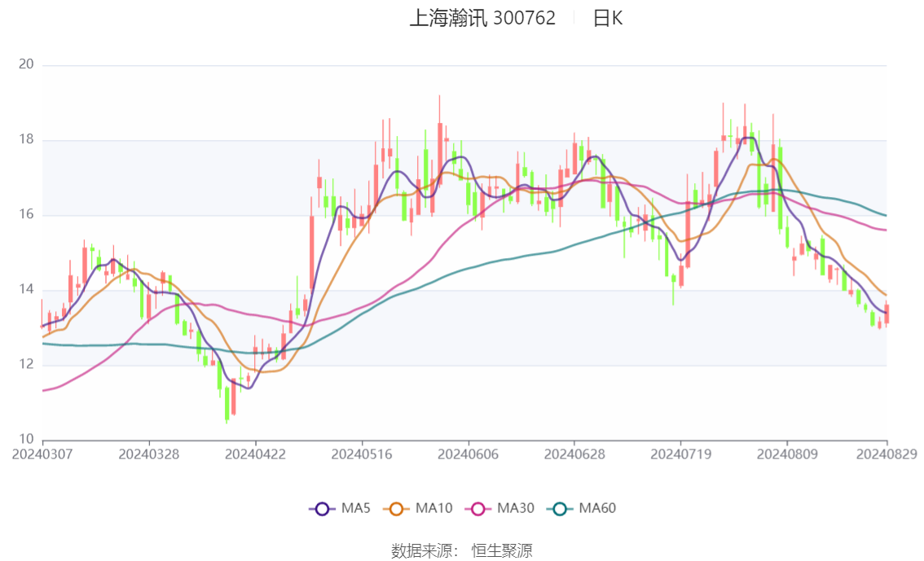
Task: Select y-axis value label 16
Action: coord(26,214)
